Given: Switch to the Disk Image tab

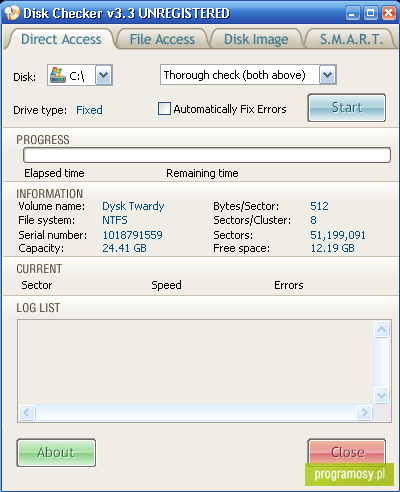Looking at the screenshot, I should point(256,39).
